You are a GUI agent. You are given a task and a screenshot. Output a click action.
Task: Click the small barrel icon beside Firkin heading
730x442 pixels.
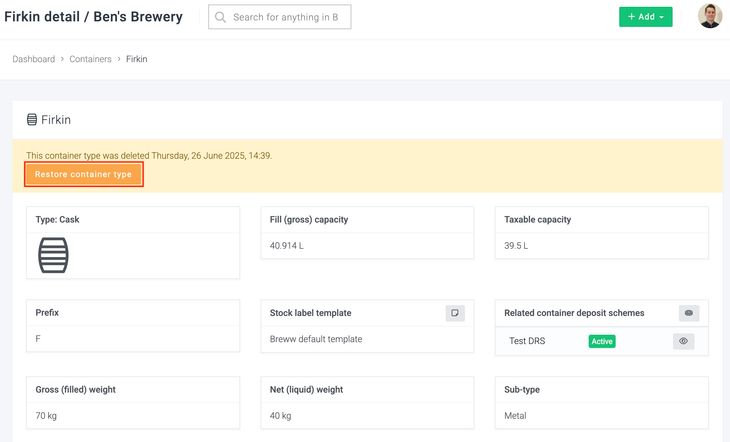point(32,120)
